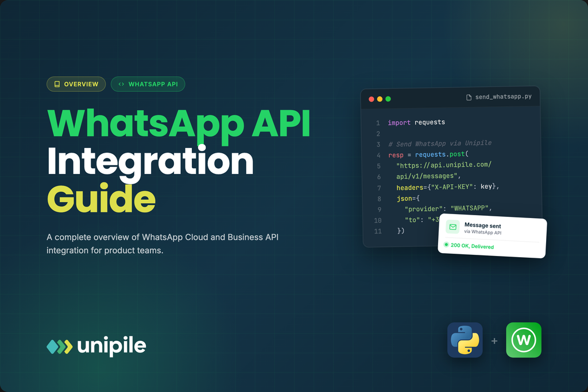The height and width of the screenshot is (392, 588).
Task: Click the file icon next to send_whatsapp.py
Action: coord(469,98)
